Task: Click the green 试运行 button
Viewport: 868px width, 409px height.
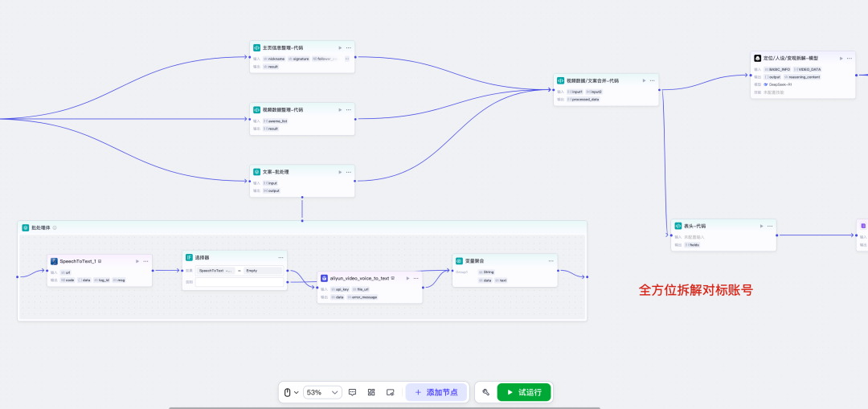Action: coord(524,392)
